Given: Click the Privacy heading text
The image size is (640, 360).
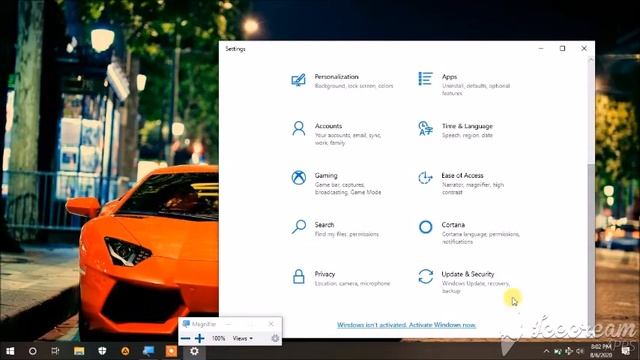Looking at the screenshot, I should [324, 274].
